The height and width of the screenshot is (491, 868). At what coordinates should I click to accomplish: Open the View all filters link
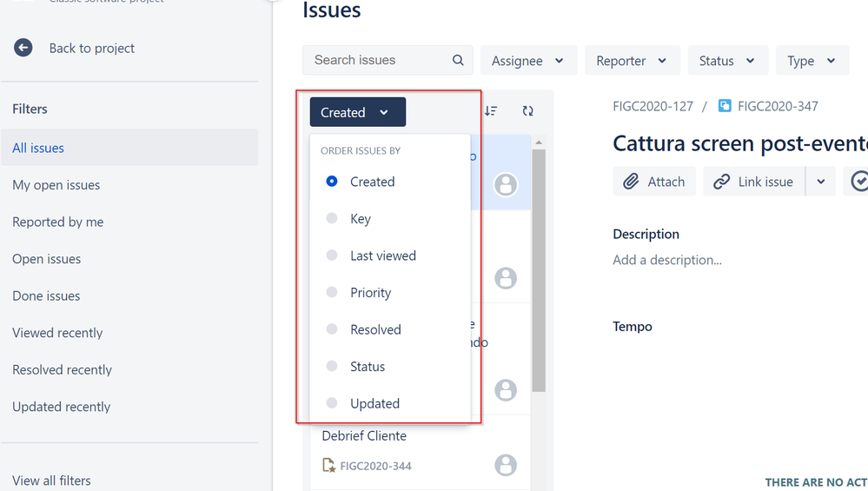click(51, 481)
